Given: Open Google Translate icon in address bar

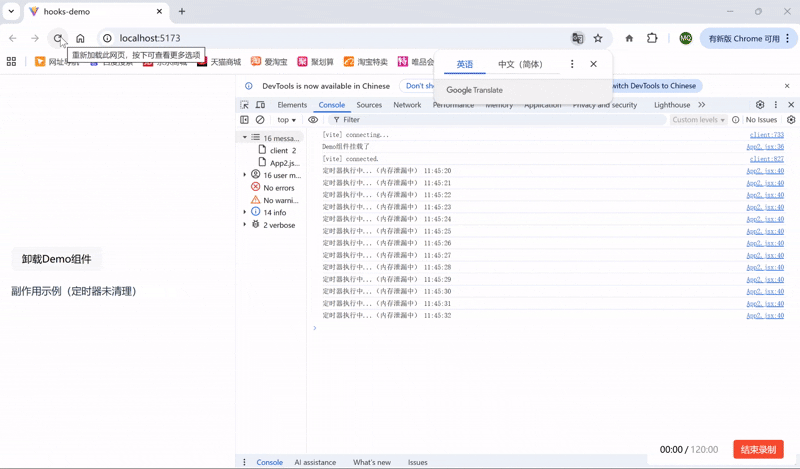Looking at the screenshot, I should pos(578,38).
